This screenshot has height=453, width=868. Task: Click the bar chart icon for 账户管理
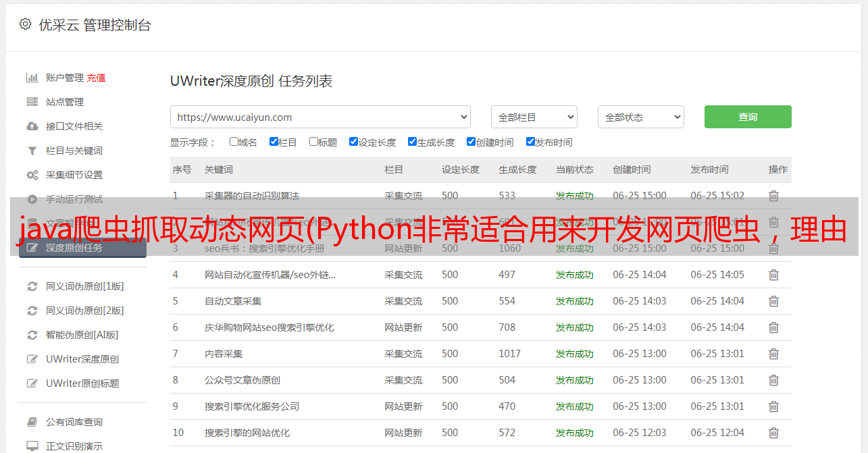(x=32, y=78)
